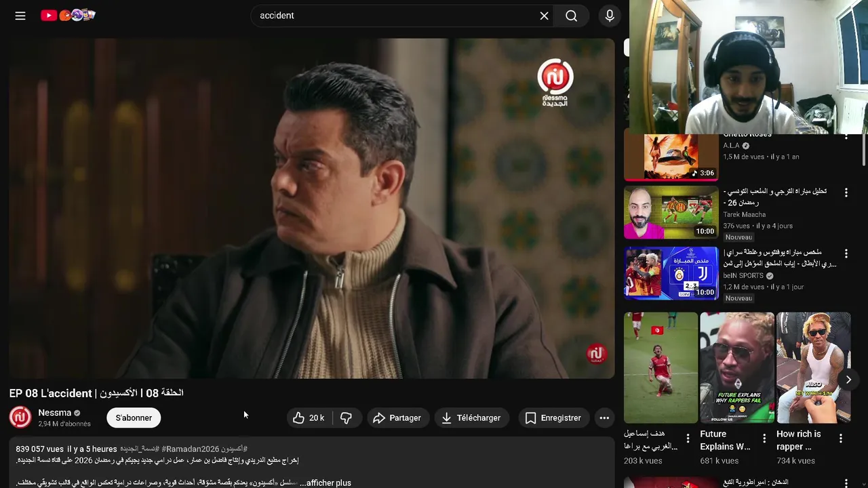This screenshot has width=868, height=488.
Task: Click the '839 057 vues' view count
Action: point(39,449)
